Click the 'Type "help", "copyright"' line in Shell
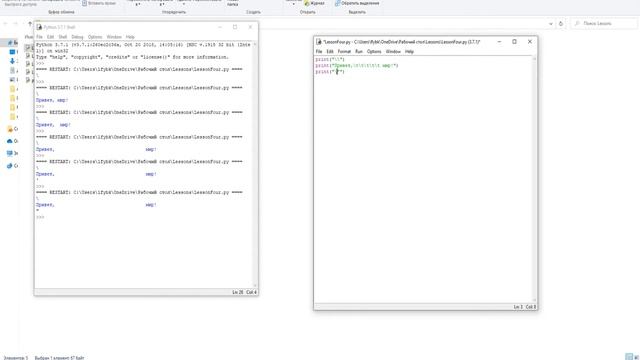 coord(132,57)
